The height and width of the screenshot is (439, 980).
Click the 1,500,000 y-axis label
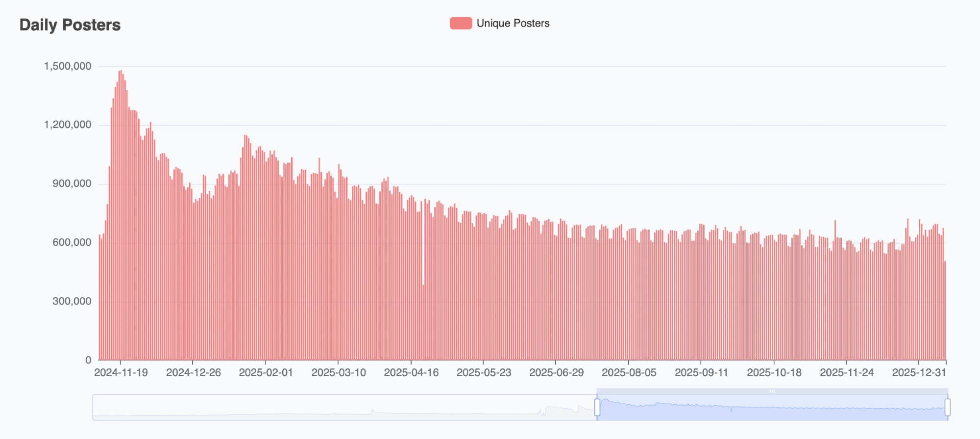(68, 66)
